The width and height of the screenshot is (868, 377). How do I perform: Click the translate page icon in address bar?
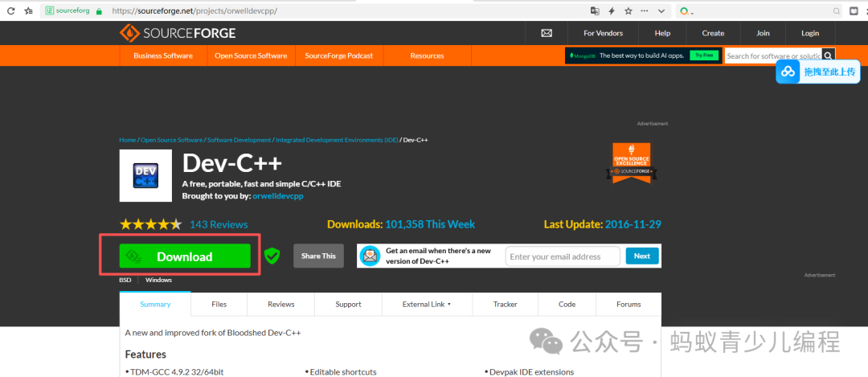pyautogui.click(x=595, y=10)
